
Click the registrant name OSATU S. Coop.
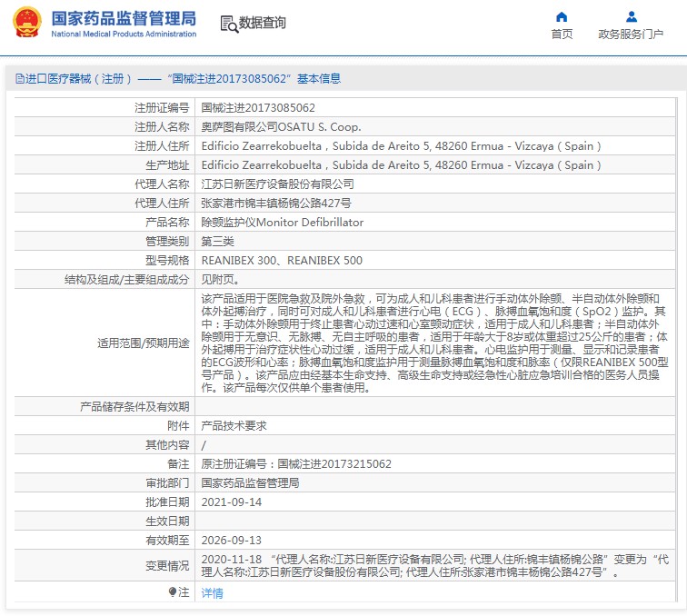(x=281, y=127)
